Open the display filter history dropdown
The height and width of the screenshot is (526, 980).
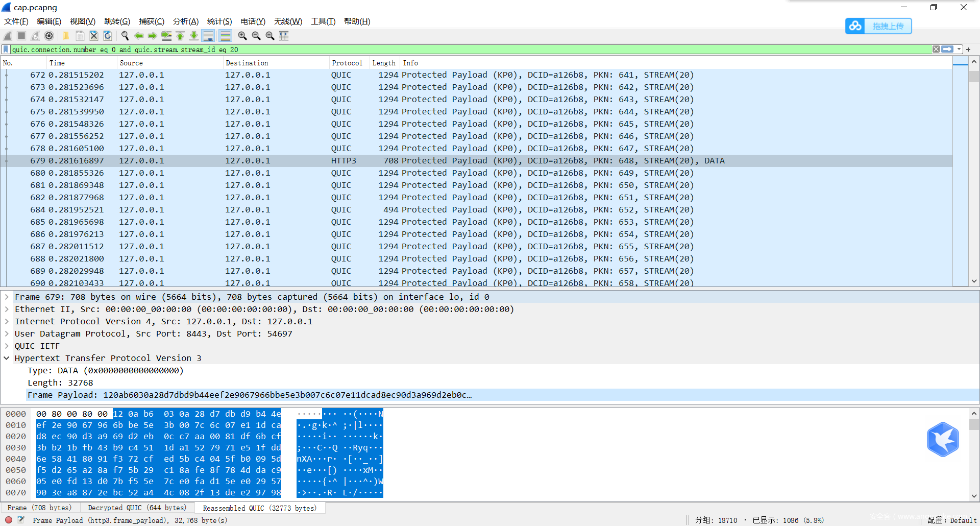(x=959, y=50)
